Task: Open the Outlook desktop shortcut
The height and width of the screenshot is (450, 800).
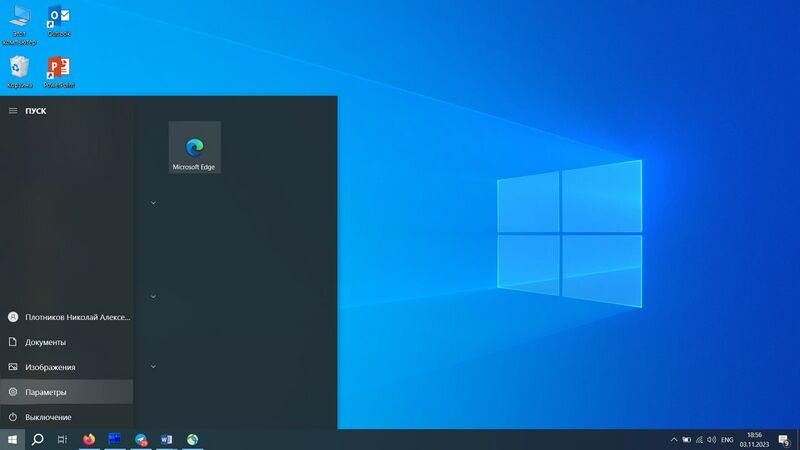Action: click(x=59, y=21)
